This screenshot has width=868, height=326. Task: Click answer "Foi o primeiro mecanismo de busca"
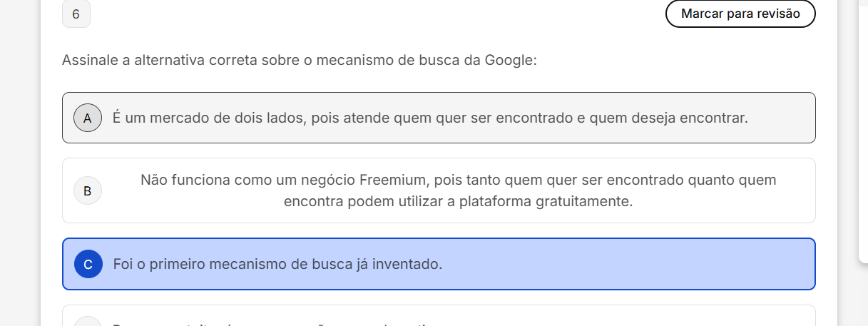pos(277,264)
